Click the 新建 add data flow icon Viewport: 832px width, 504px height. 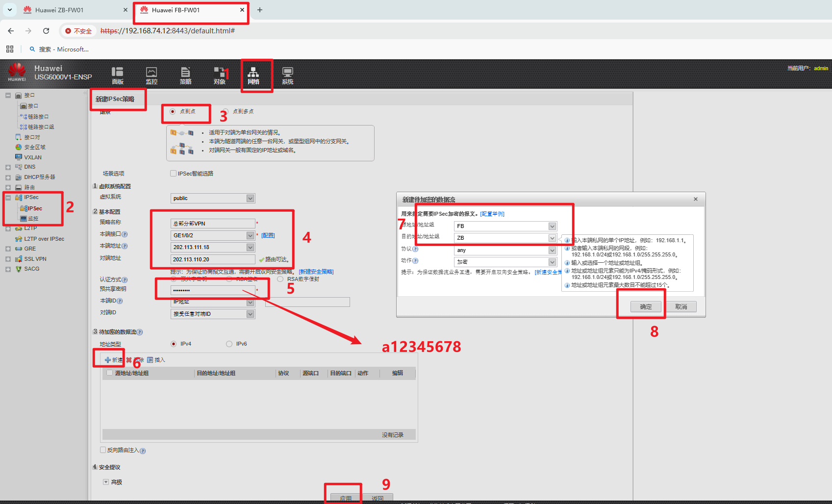pos(108,360)
